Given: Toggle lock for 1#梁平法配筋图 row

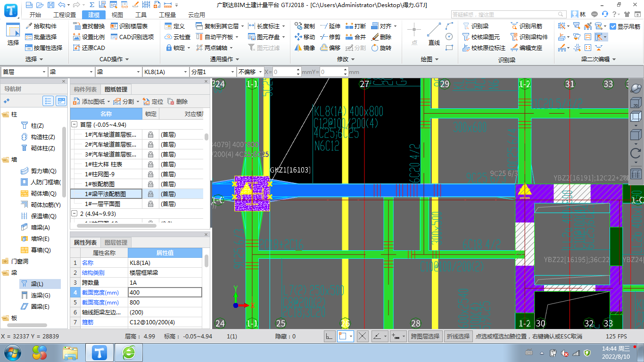Looking at the screenshot, I should click(150, 194).
